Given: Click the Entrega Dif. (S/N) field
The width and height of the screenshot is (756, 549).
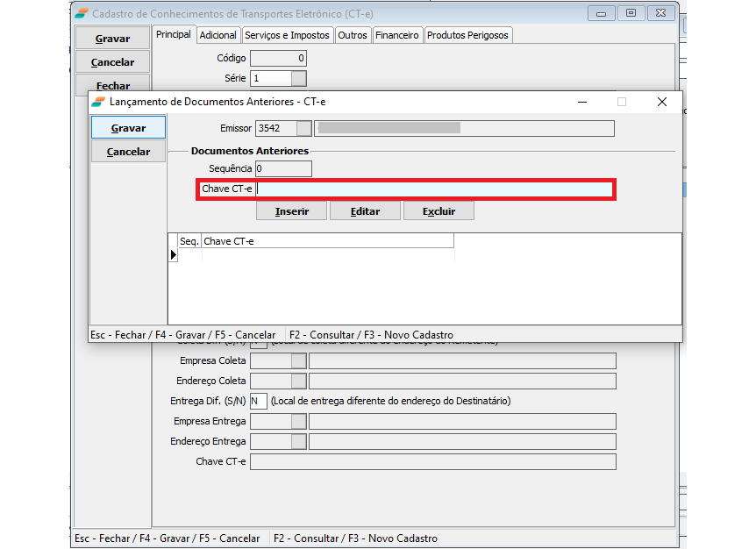Looking at the screenshot, I should click(x=258, y=402).
